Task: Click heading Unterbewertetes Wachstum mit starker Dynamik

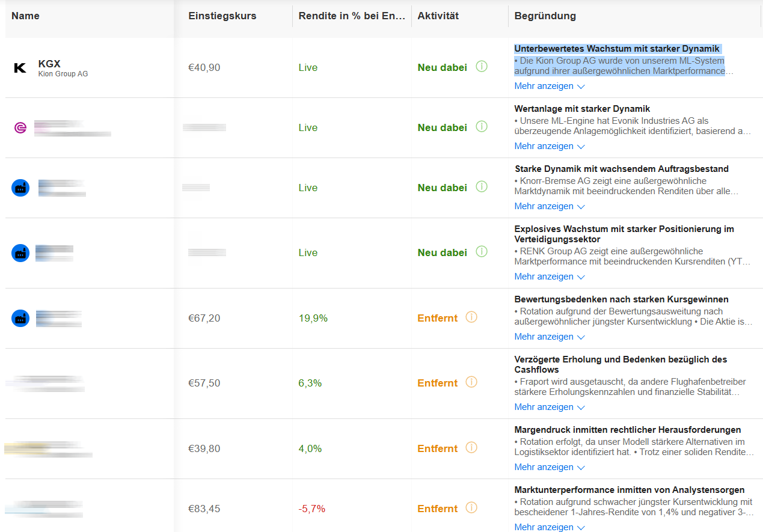Action: [x=617, y=49]
